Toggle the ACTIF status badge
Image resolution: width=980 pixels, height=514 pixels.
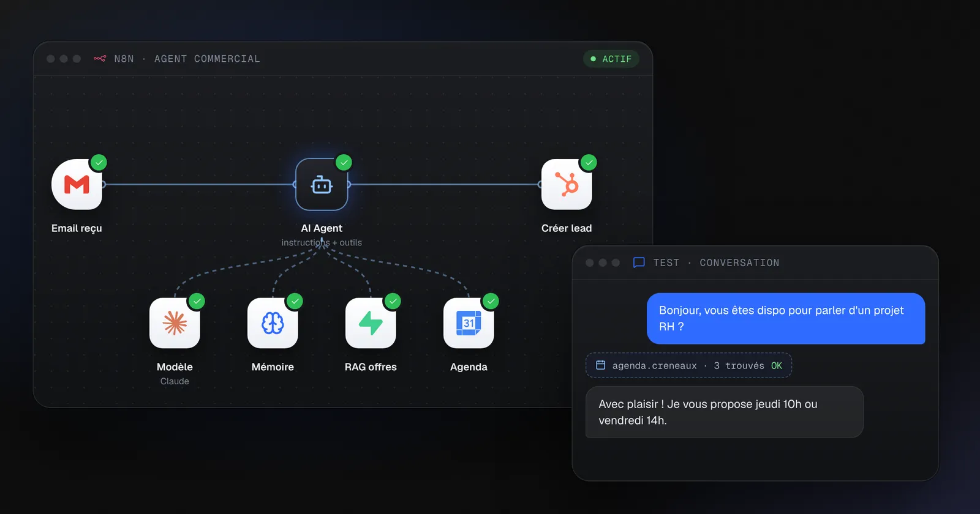click(x=611, y=59)
